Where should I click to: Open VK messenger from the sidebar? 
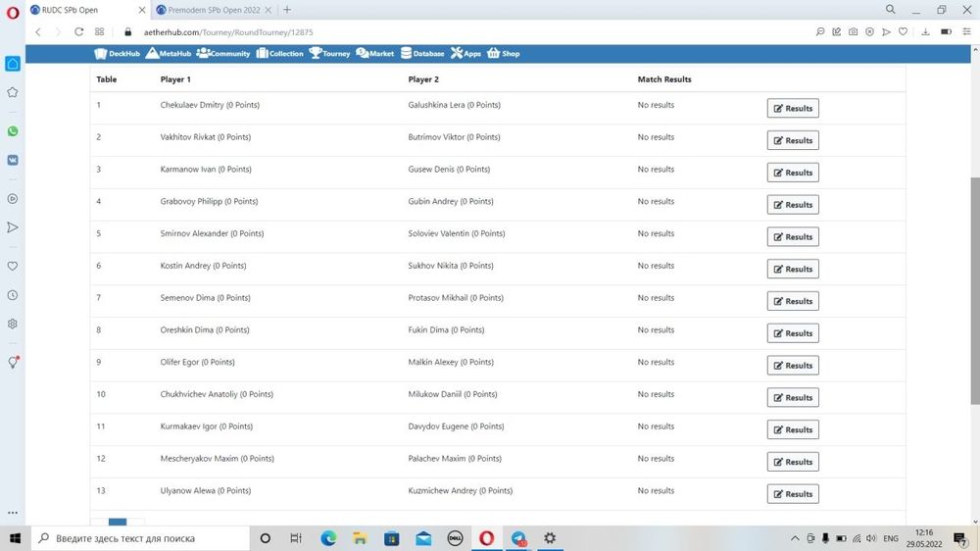tap(13, 159)
